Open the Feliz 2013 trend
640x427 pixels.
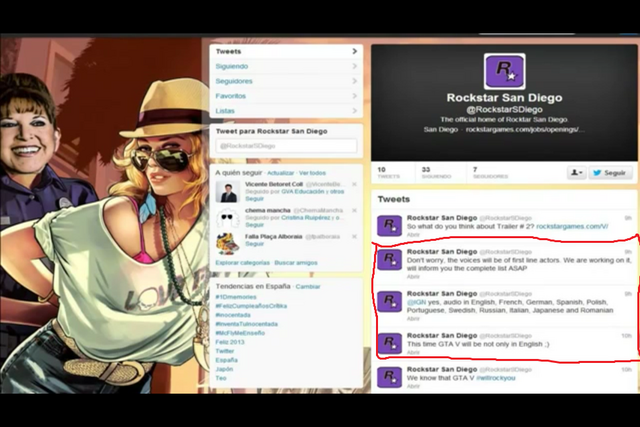tap(230, 342)
